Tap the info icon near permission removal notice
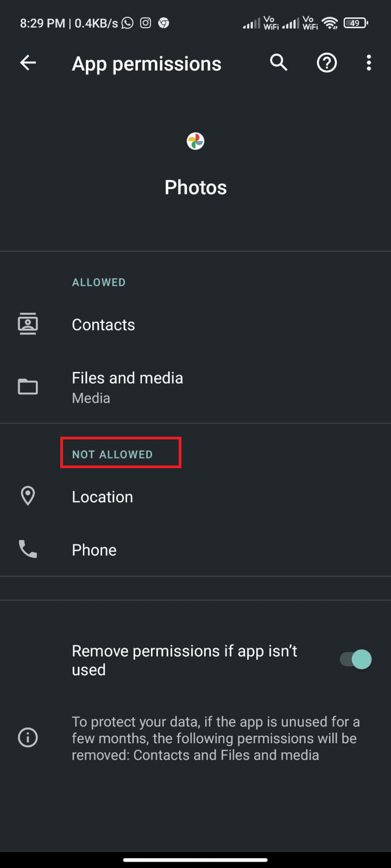The image size is (391, 868). click(28, 737)
